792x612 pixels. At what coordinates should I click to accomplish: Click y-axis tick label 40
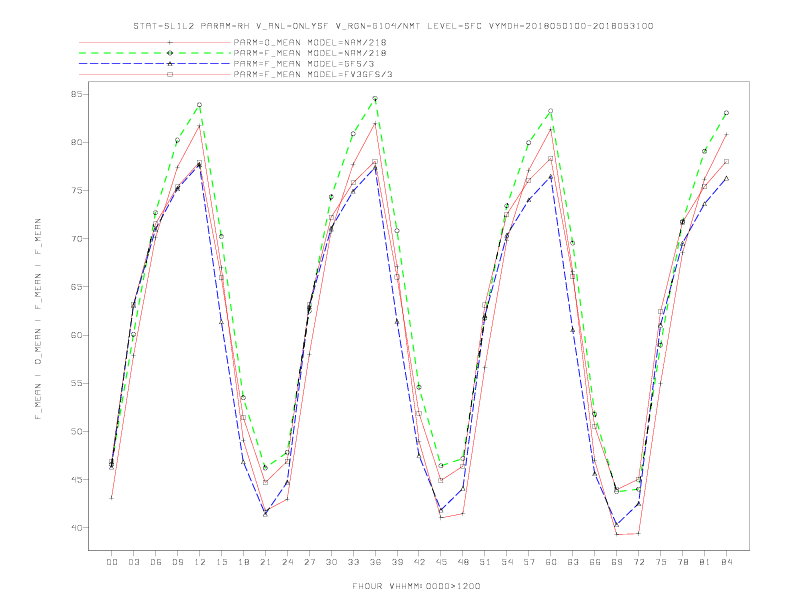[x=76, y=528]
